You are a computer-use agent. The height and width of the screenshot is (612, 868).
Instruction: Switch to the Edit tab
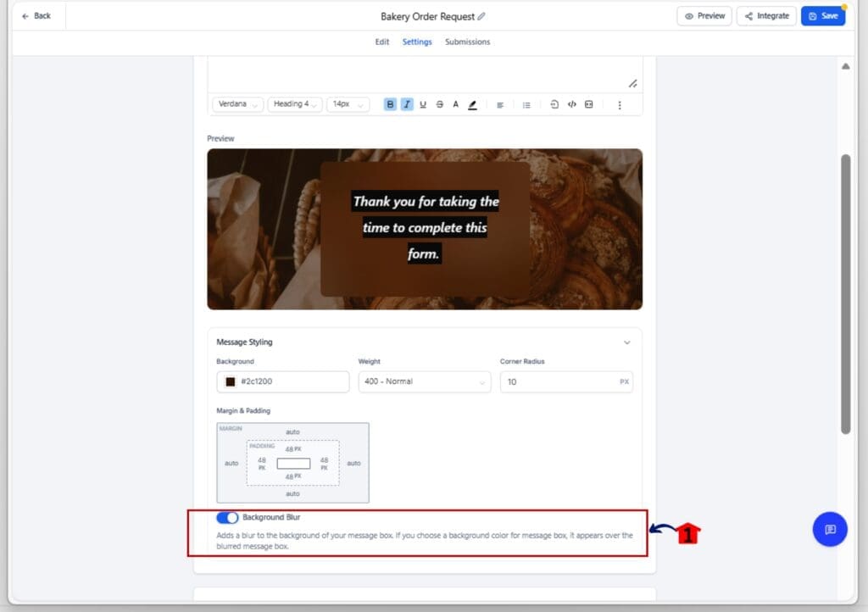tap(382, 42)
